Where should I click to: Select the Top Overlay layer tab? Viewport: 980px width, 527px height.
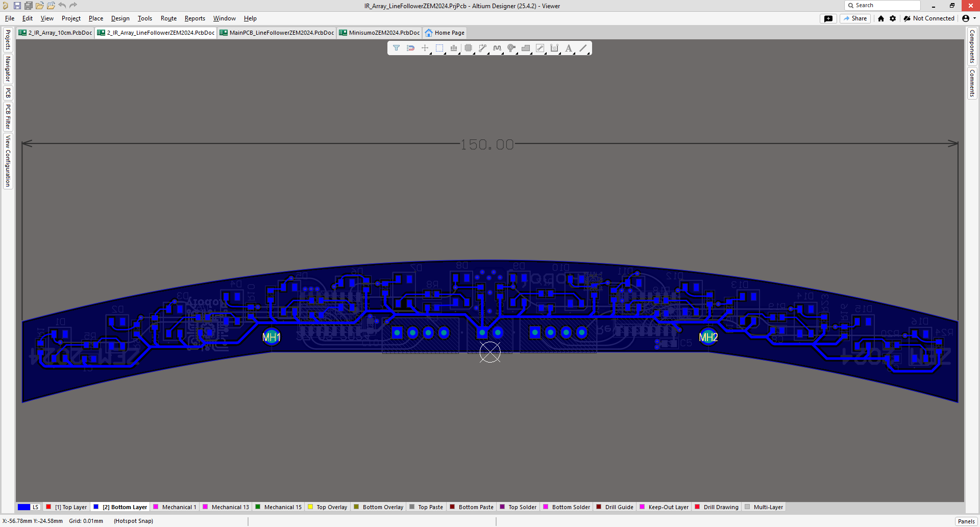click(327, 507)
